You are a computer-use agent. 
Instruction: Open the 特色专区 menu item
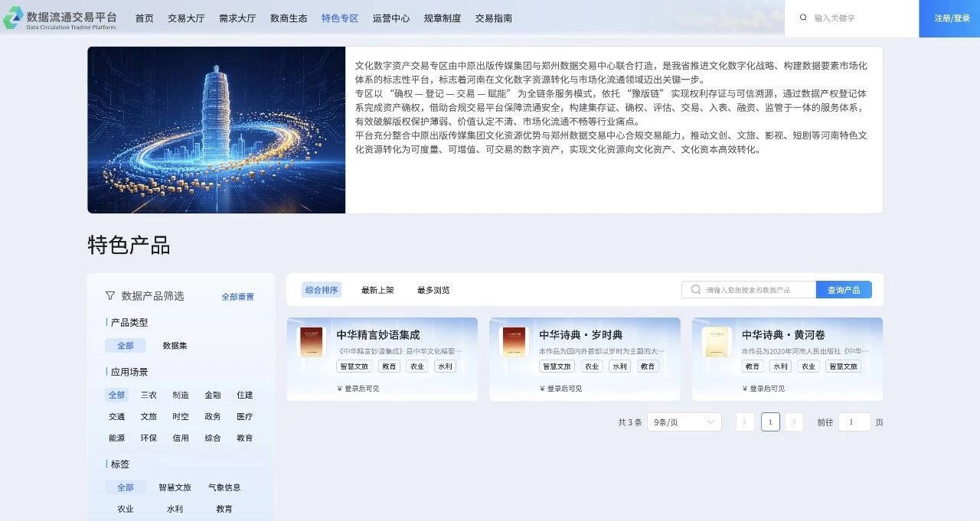point(340,18)
